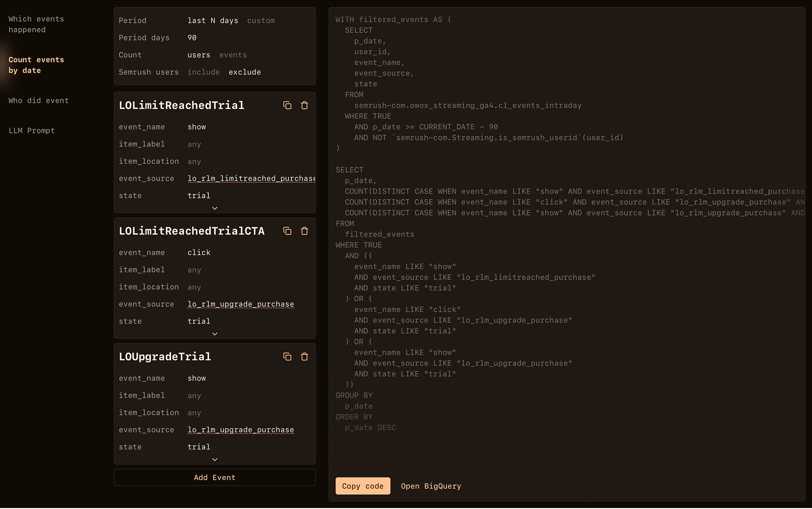Click the is_semrush_userid SQL line
Viewport: 812px width, 509px height.
point(489,137)
